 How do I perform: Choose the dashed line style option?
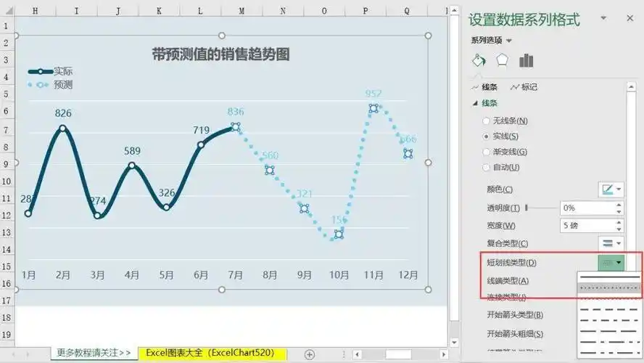tap(609, 309)
